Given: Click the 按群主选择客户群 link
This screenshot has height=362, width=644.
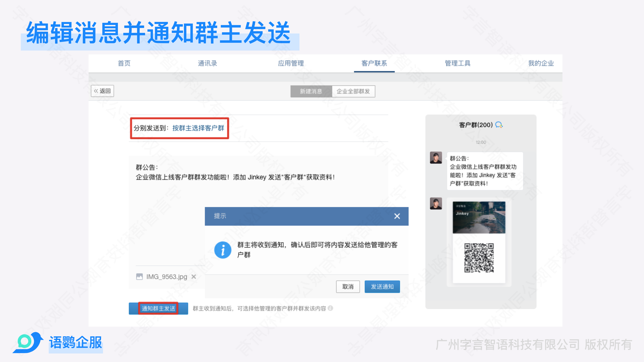Looking at the screenshot, I should click(198, 128).
